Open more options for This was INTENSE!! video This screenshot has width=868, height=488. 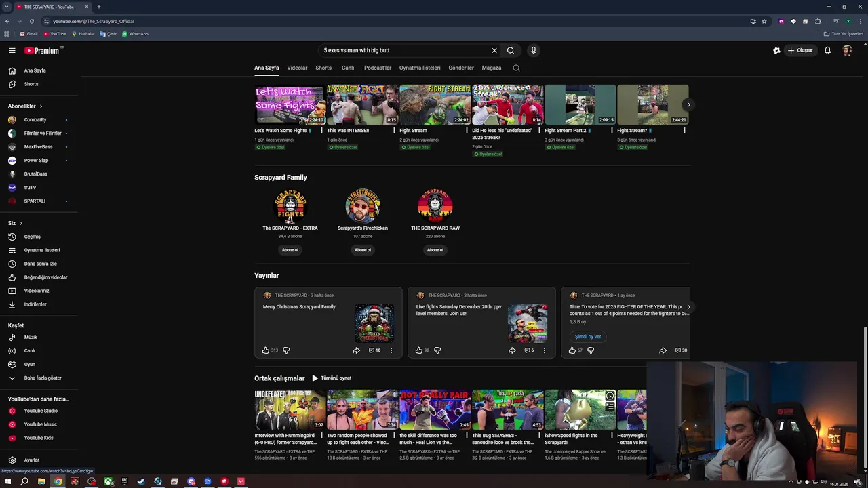tap(394, 130)
